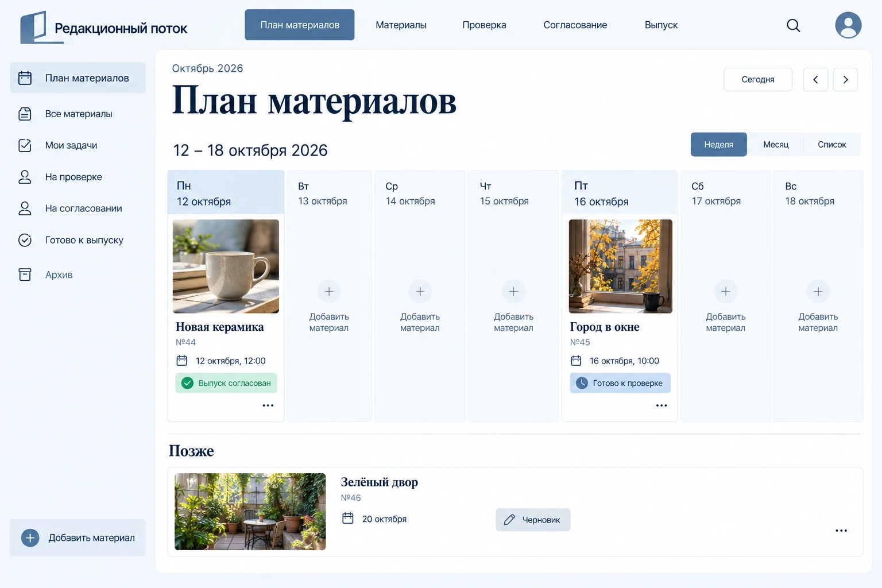Switch calendar to Месяц view
This screenshot has height=588, width=882.
(x=776, y=145)
